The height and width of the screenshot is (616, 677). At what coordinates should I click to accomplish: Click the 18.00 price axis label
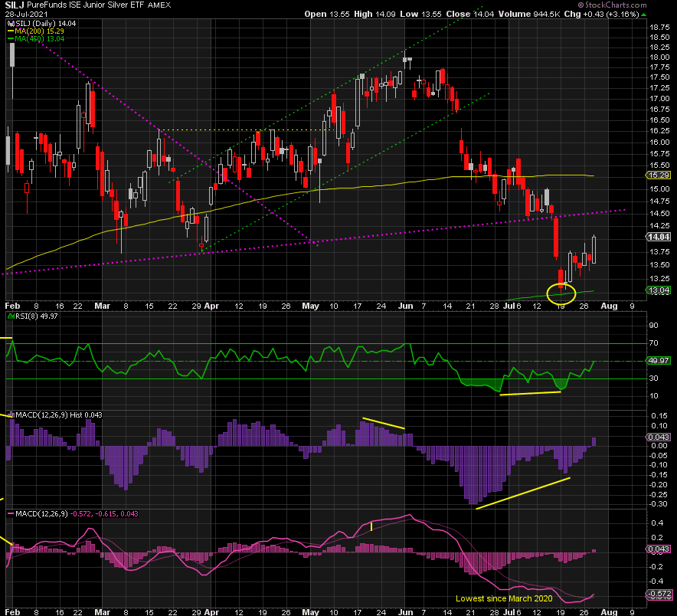tap(659, 57)
